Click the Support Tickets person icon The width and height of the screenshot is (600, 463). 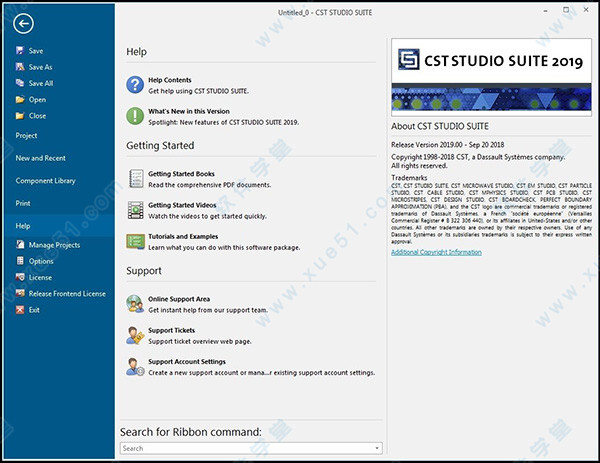click(135, 335)
